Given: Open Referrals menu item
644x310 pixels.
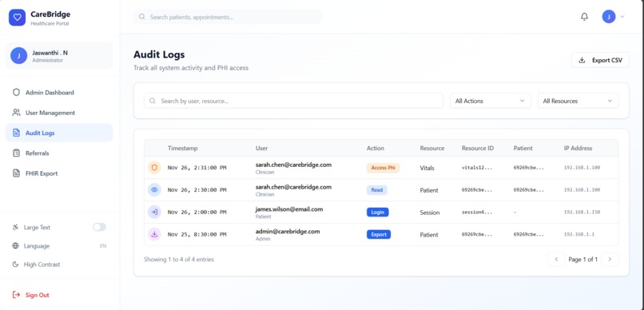Looking at the screenshot, I should [59, 153].
